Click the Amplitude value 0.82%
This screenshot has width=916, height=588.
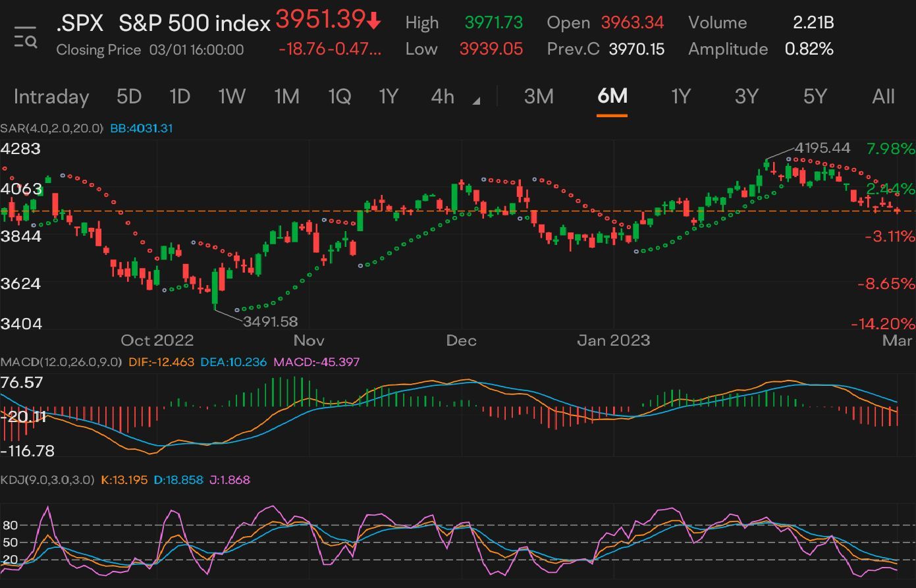tap(809, 49)
